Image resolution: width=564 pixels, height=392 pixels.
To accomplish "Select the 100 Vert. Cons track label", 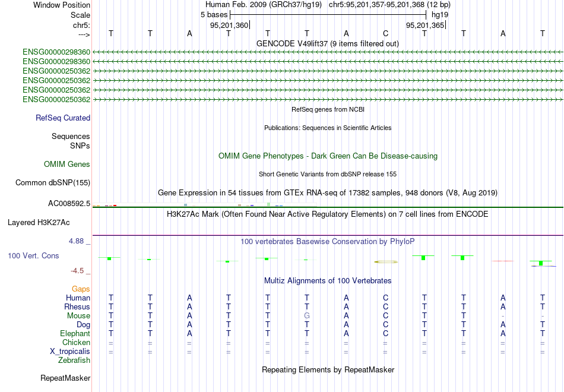I will coord(33,256).
